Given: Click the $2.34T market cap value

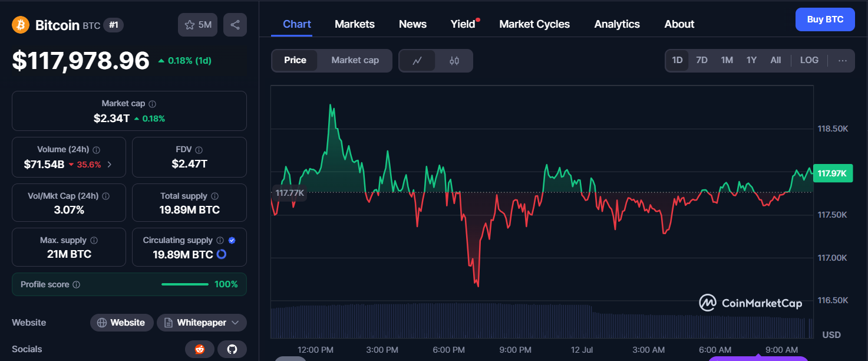Looking at the screenshot, I should [x=111, y=118].
